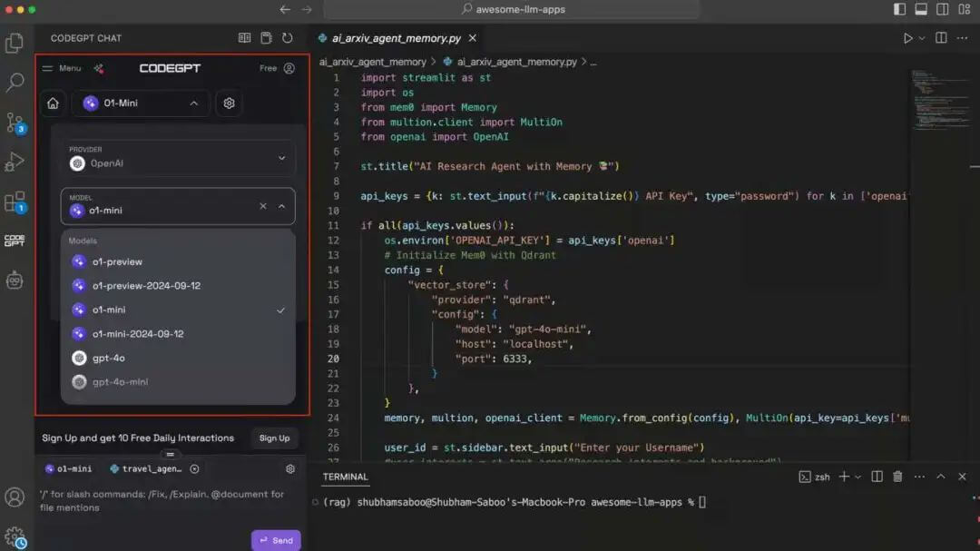Open Accounts icon in activity bar
The image size is (980, 551).
[x=15, y=497]
